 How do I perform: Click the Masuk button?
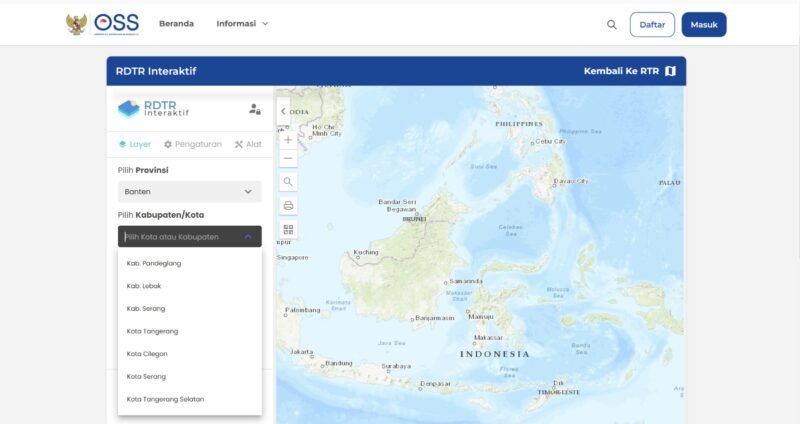704,24
